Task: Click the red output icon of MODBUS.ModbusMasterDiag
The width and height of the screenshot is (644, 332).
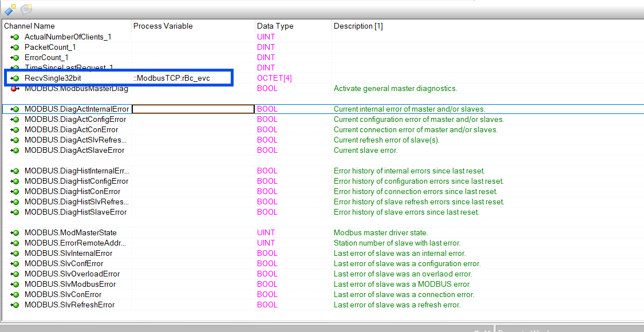Action: [15, 88]
